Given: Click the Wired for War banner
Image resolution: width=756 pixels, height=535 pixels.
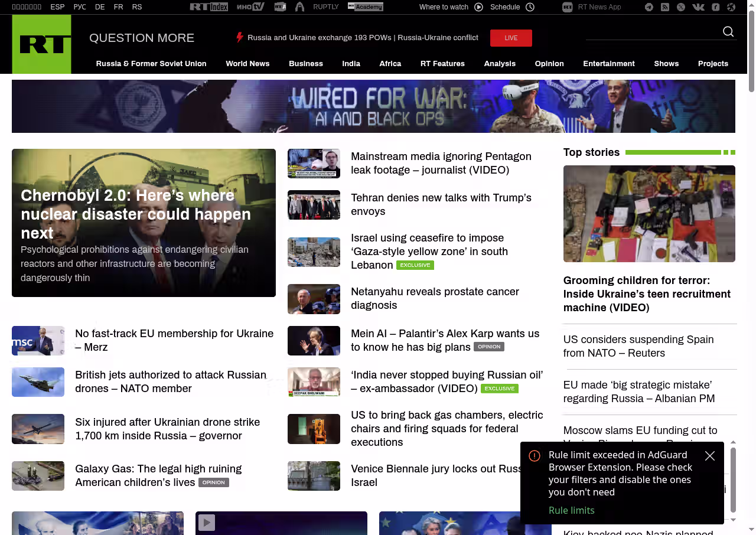Looking at the screenshot, I should click(373, 106).
